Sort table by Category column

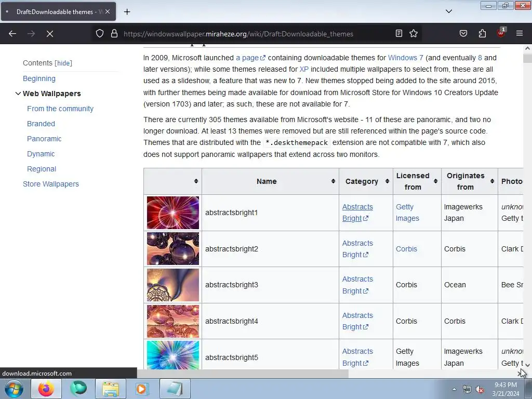(x=387, y=181)
